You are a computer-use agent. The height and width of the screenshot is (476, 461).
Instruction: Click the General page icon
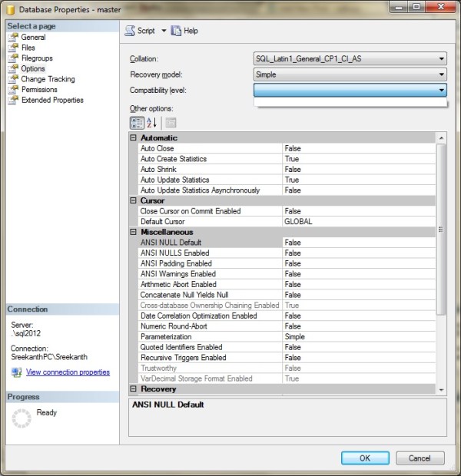(12, 37)
